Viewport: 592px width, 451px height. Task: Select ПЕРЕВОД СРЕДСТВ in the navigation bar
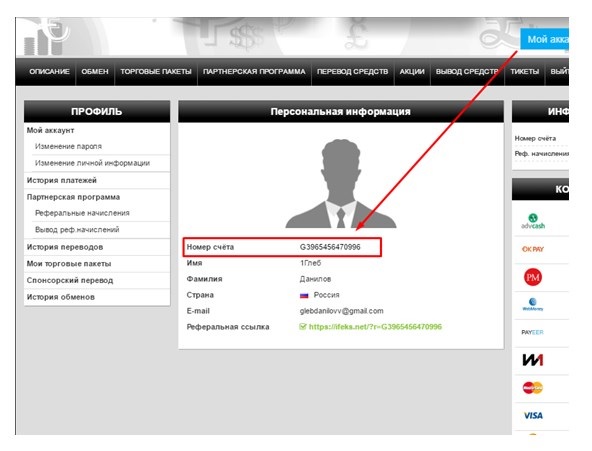tap(353, 72)
